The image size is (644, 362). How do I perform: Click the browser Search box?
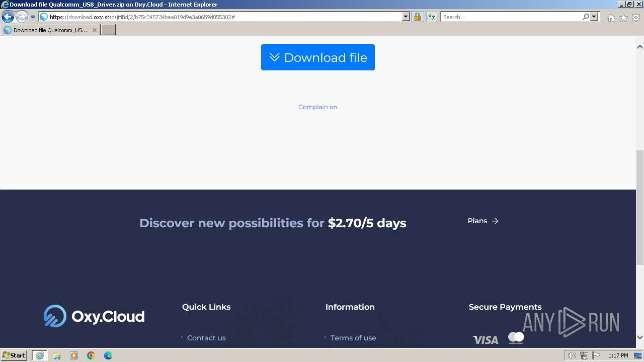point(511,17)
